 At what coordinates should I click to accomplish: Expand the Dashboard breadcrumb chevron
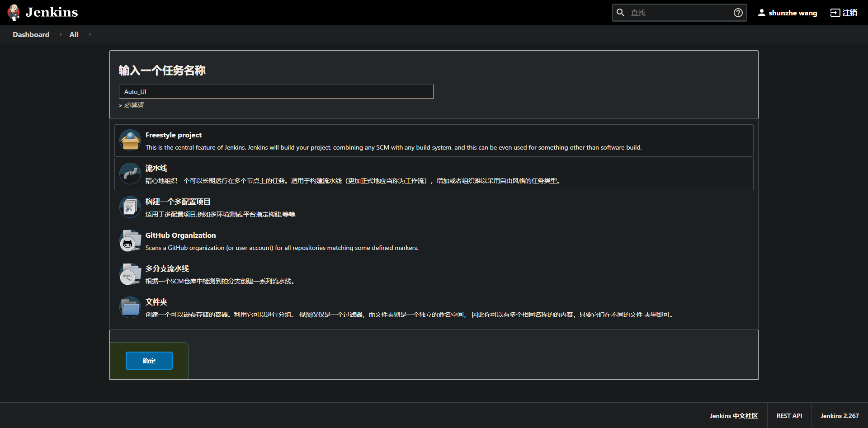coord(61,34)
